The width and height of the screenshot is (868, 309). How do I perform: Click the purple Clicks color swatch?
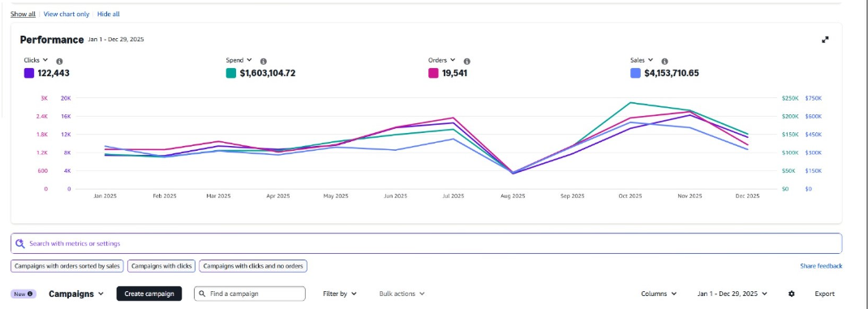coord(28,73)
